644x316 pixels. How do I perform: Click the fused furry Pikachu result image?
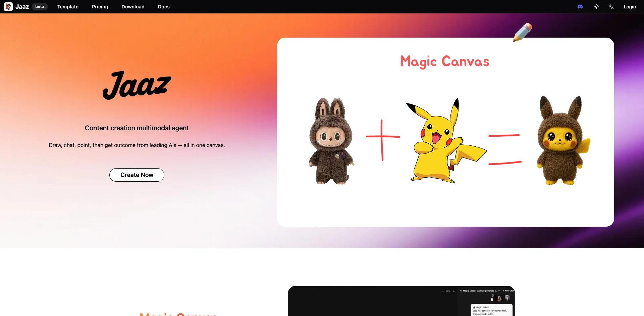(562, 141)
